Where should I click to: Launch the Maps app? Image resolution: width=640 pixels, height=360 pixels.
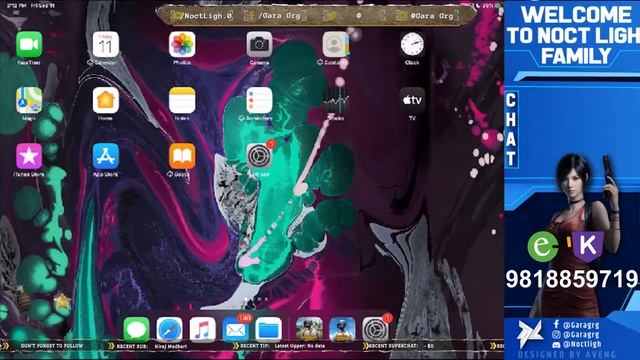29,100
